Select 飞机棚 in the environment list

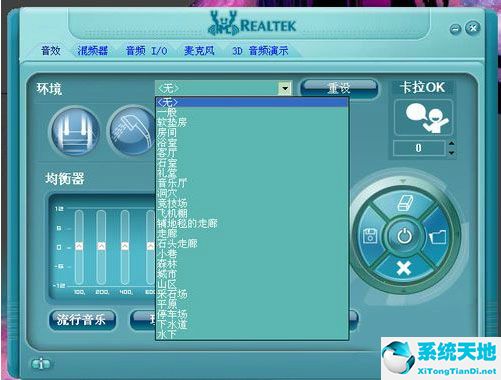click(x=252, y=213)
